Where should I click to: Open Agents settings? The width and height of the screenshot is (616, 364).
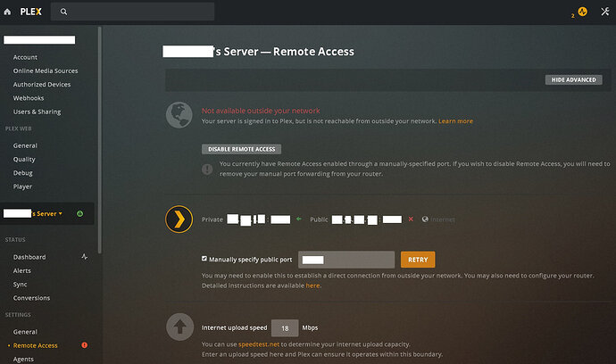(x=23, y=359)
